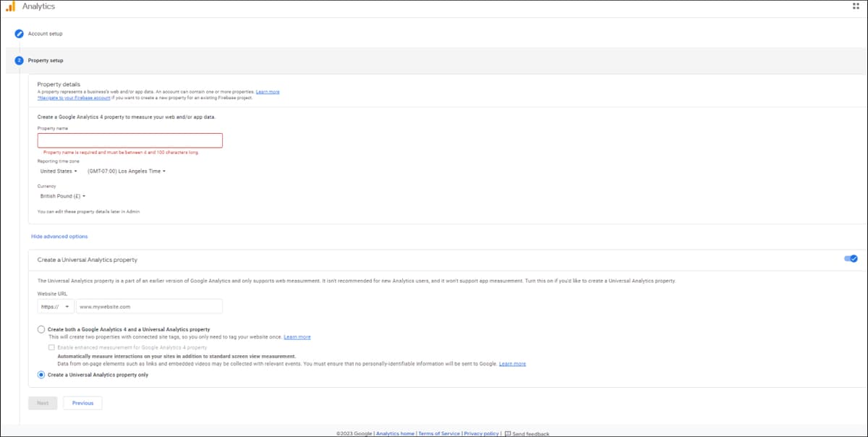The width and height of the screenshot is (868, 437).
Task: Click the ©2023 Google footer text
Action: (354, 433)
